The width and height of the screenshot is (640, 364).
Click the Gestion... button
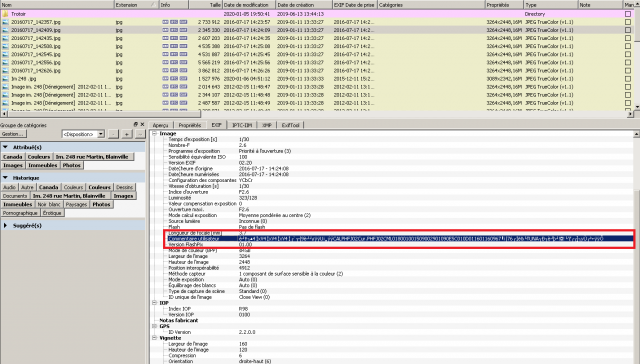[13, 134]
